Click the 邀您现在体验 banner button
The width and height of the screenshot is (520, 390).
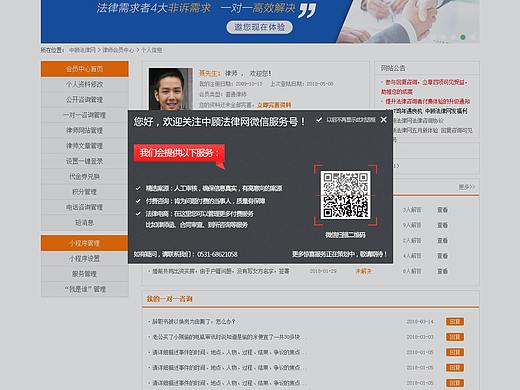pos(259,27)
